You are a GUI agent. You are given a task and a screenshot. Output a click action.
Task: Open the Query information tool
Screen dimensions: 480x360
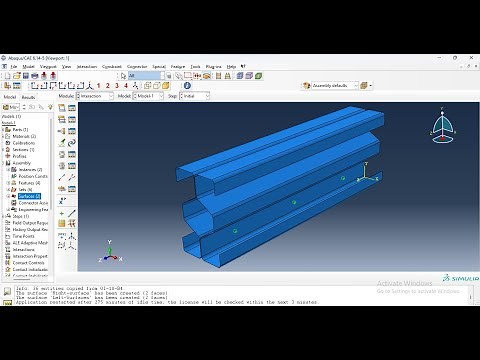[187, 86]
